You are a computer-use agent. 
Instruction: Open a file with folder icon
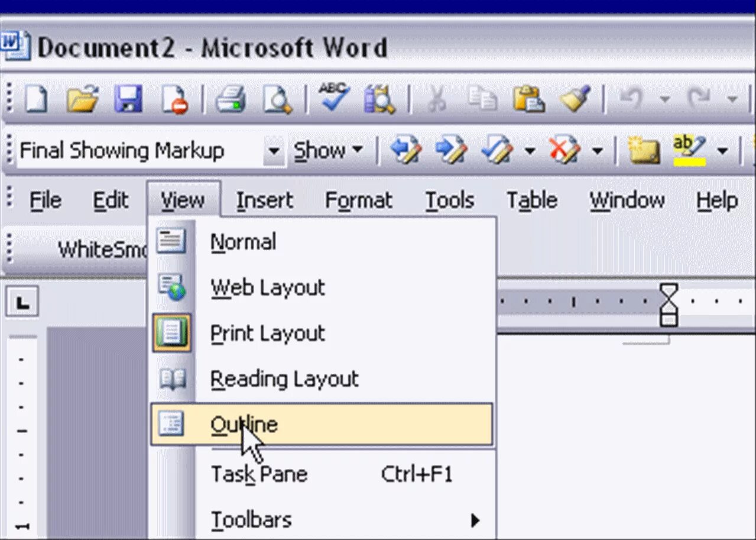coord(82,99)
